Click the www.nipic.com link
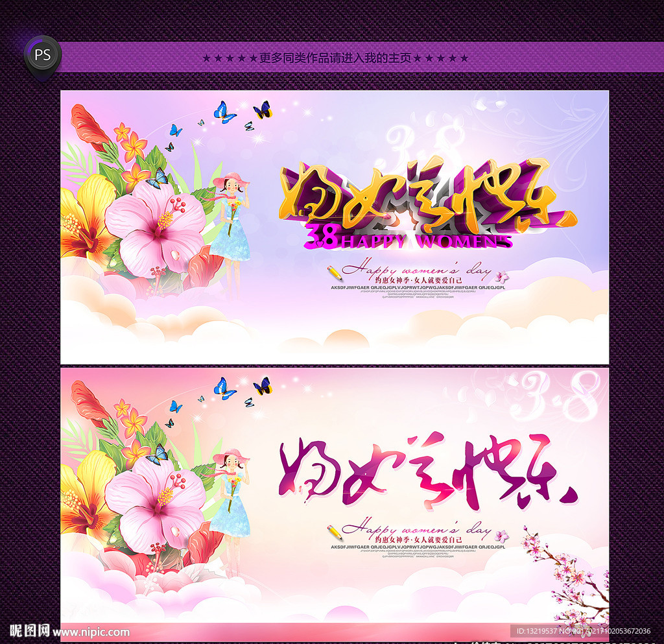Screen dimensions: 664x644 coord(91,632)
